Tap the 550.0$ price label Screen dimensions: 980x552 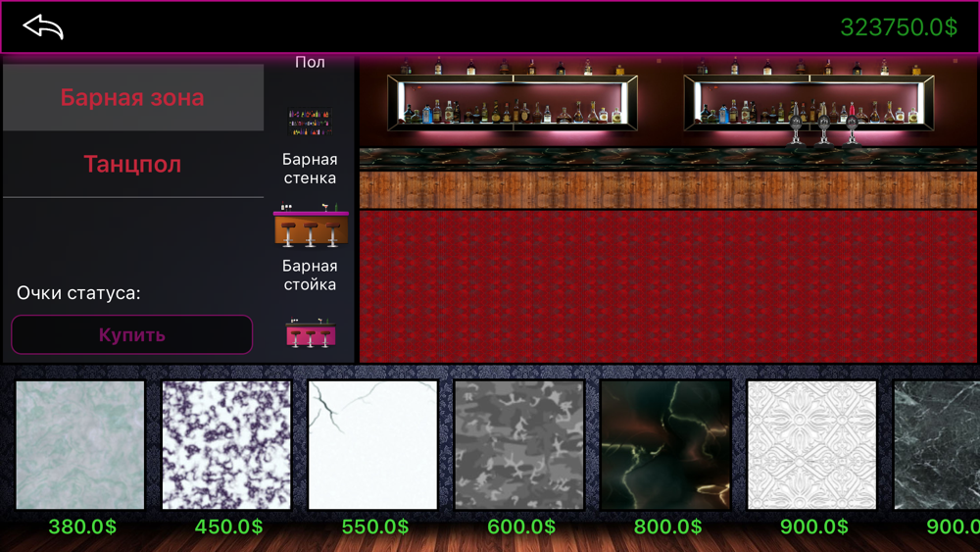[x=375, y=527]
